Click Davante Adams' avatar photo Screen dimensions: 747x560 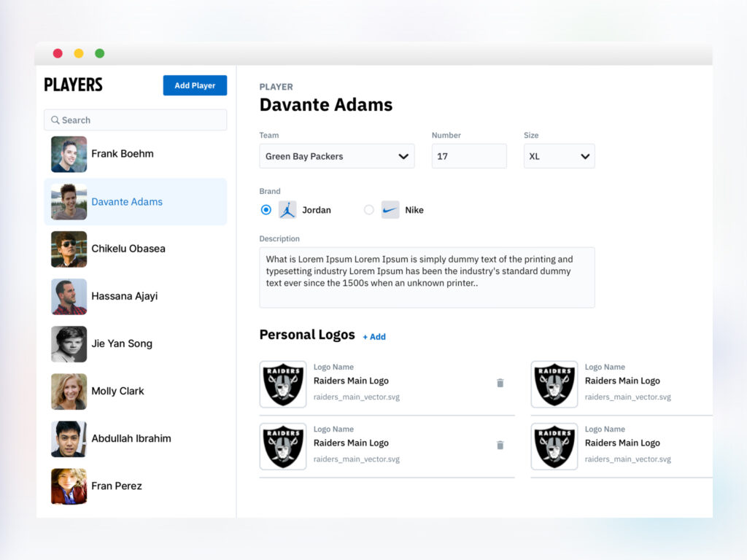[69, 201]
